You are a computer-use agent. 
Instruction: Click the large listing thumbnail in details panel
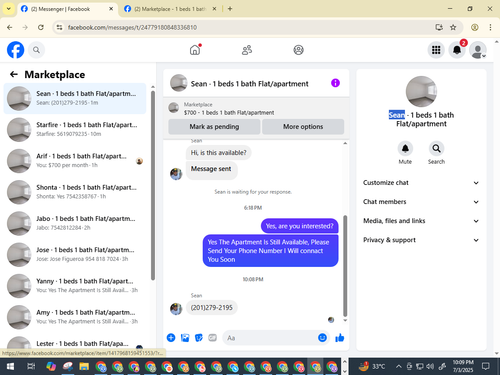coord(421,91)
